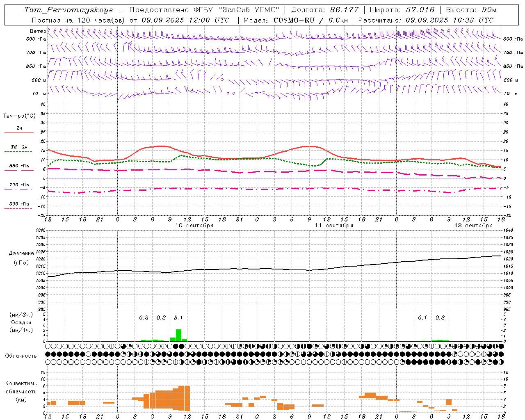This screenshot has height=420, width=525.
Task: Select the 'Долгота: 86.177' longitude value
Action: pyautogui.click(x=325, y=10)
